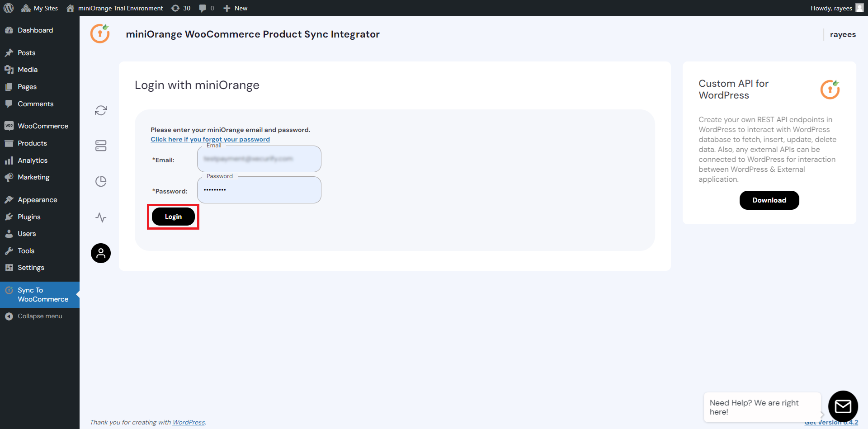Click the Plugins plug icon
The width and height of the screenshot is (868, 429).
click(9, 217)
